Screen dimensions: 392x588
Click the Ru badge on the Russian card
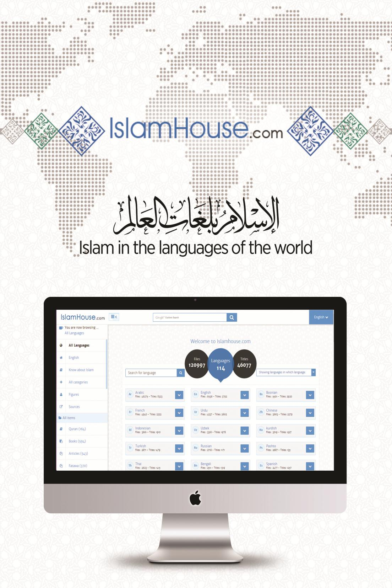pyautogui.click(x=195, y=448)
